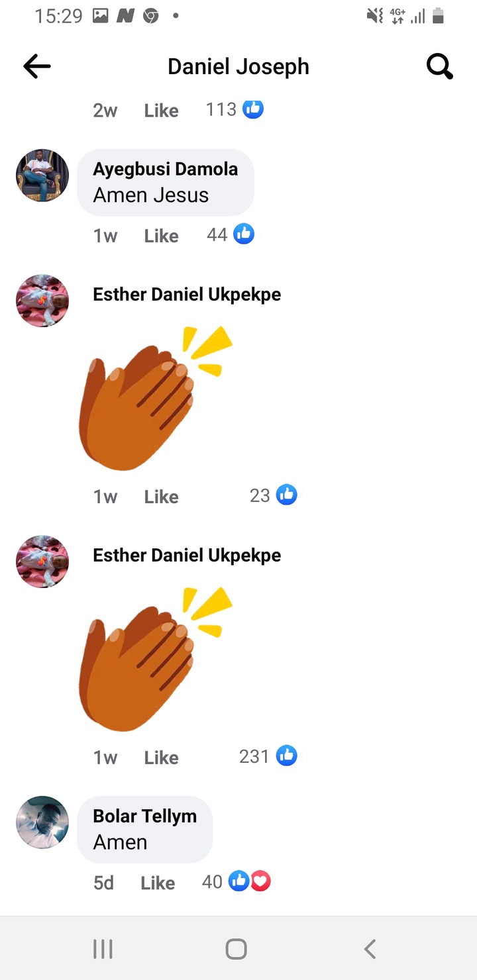Open search with the magnifier icon

click(439, 66)
